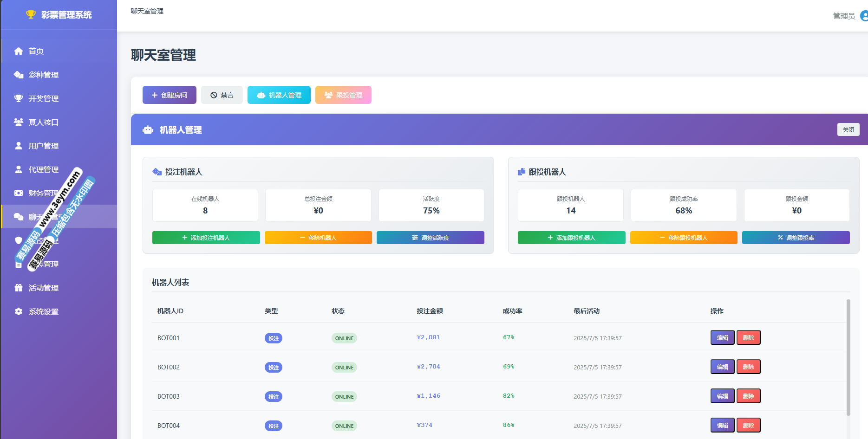
Task: Click the 活动管理 gift icon in sidebar
Action: 19,288
